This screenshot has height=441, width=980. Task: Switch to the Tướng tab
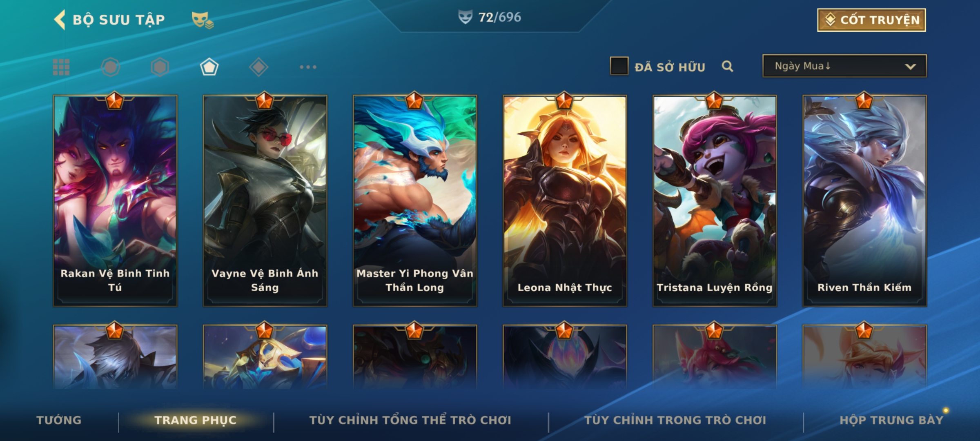coord(59,420)
